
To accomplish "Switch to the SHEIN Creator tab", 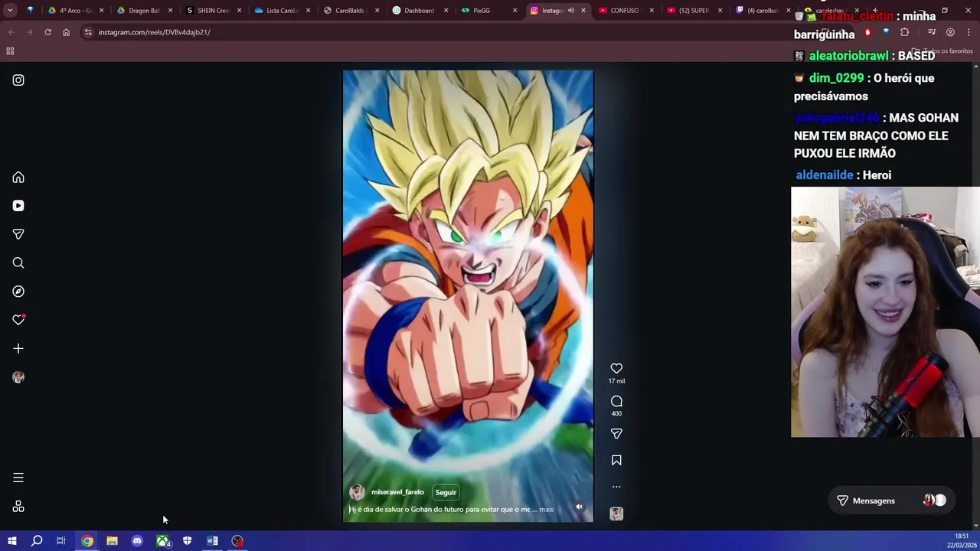I will pos(213,11).
